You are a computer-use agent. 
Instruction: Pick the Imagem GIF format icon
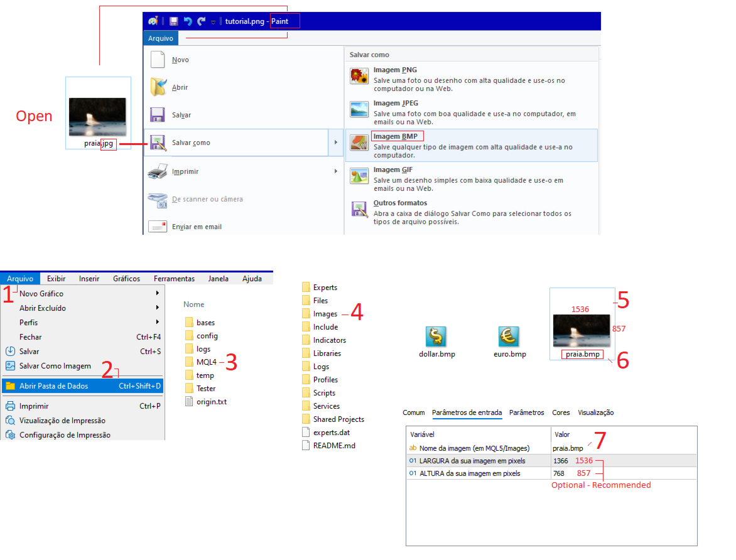[x=359, y=176]
